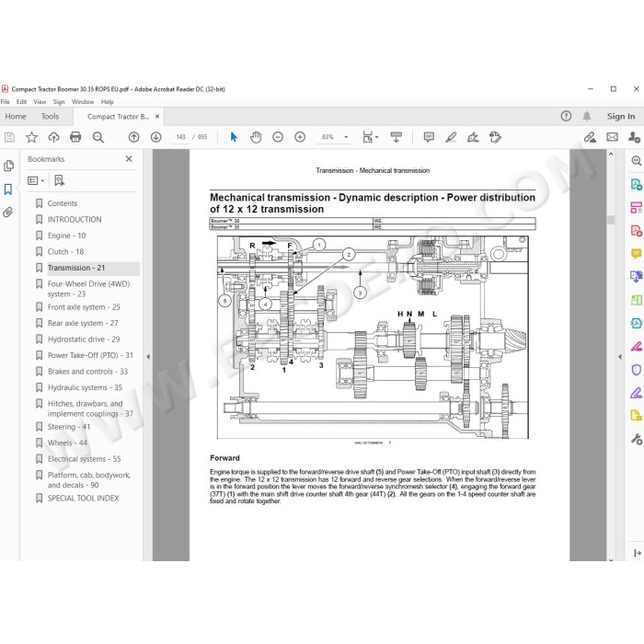This screenshot has width=644, height=644.
Task: Open More Tools wrench icon in right pane
Action: click(x=637, y=440)
